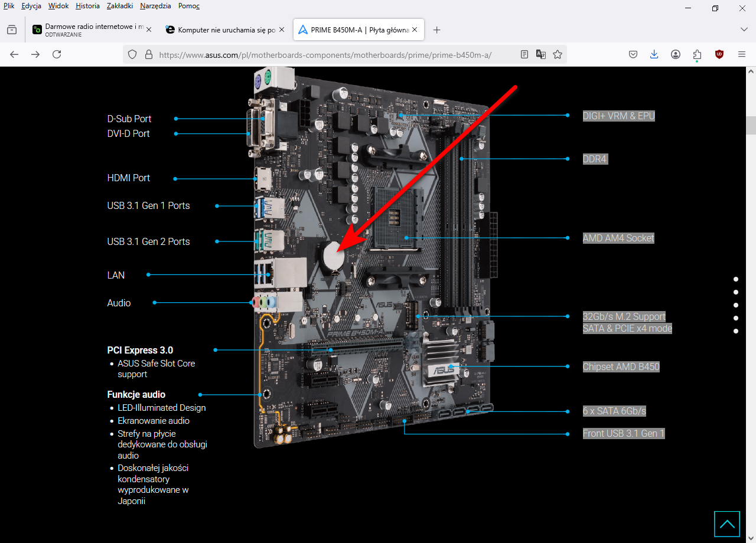Restore down the Firefox window

pyautogui.click(x=715, y=8)
